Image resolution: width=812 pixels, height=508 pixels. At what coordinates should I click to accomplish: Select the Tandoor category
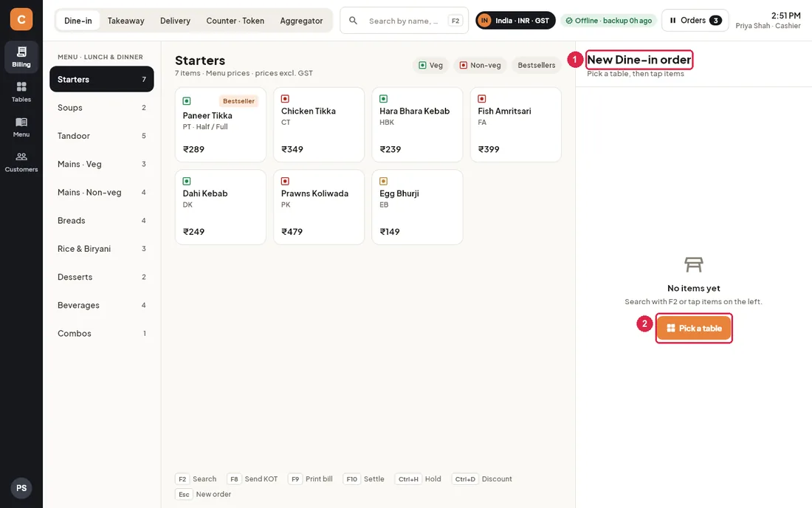pyautogui.click(x=102, y=136)
